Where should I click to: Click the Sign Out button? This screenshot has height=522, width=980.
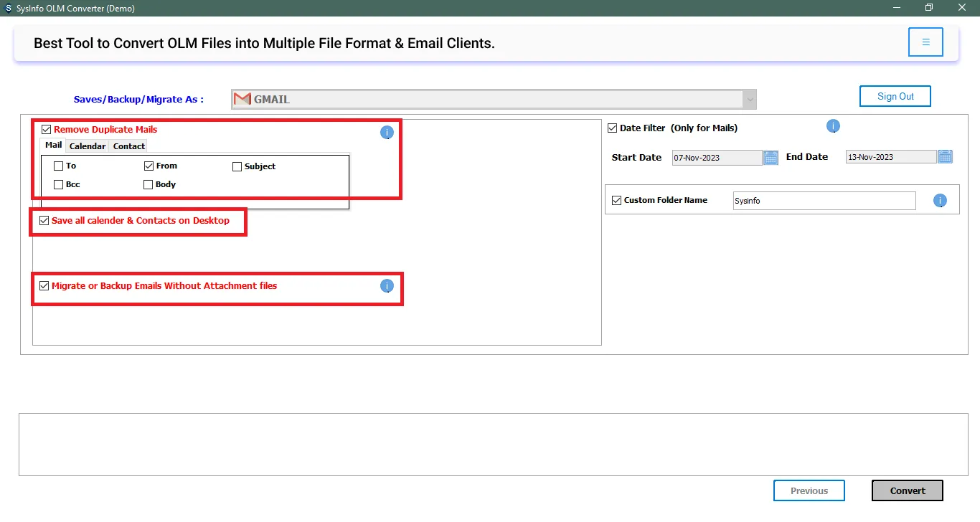click(x=895, y=96)
